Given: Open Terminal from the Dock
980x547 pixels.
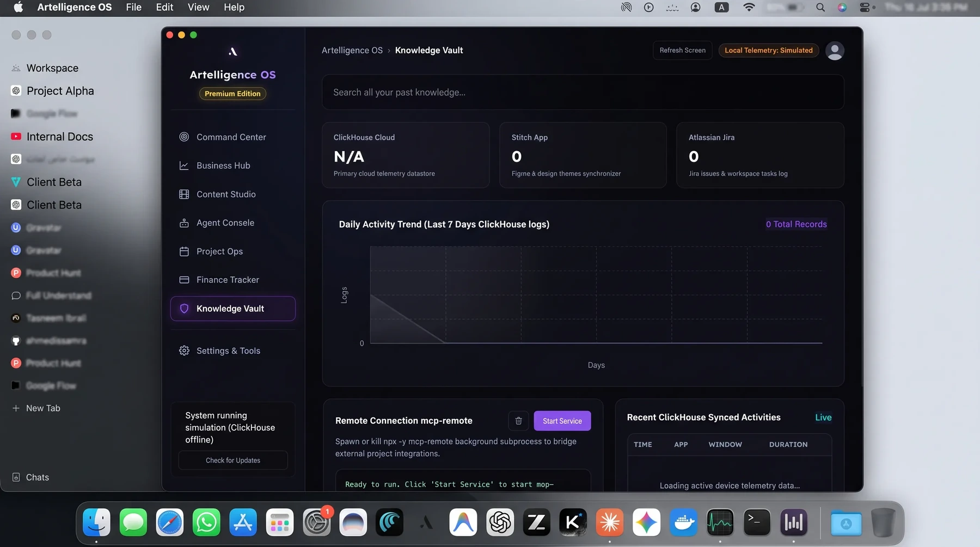Looking at the screenshot, I should [757, 523].
